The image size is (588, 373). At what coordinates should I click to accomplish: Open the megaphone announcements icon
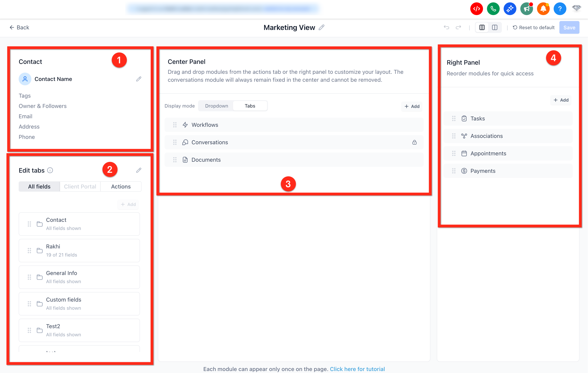tap(526, 9)
